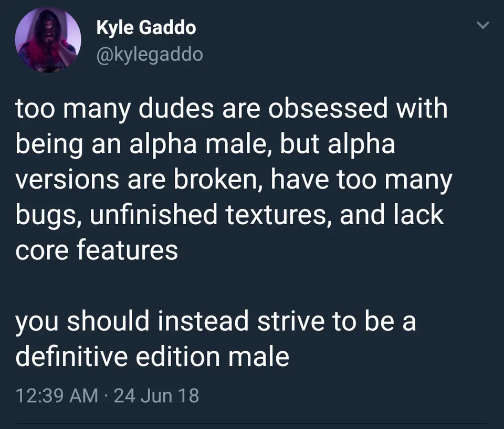This screenshot has height=429, width=504.
Task: Click the 12:39 AM timestamp
Action: 57,394
